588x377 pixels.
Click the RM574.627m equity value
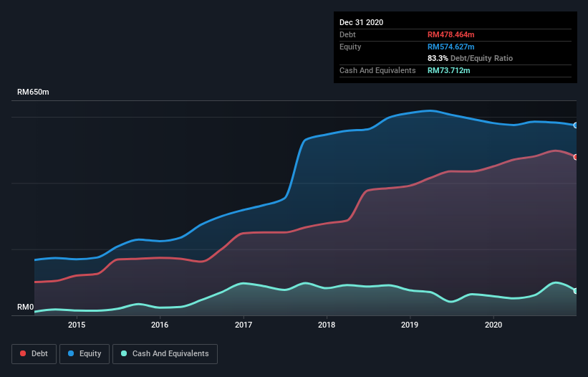450,47
